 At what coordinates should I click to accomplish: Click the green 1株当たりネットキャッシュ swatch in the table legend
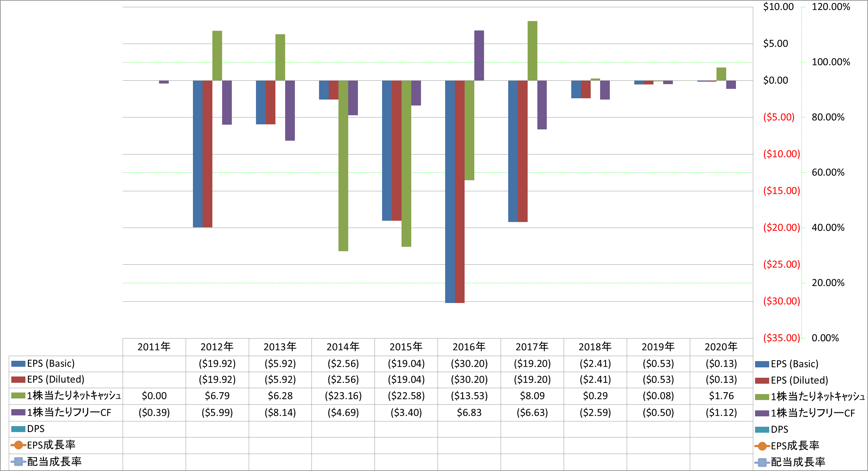[18, 395]
